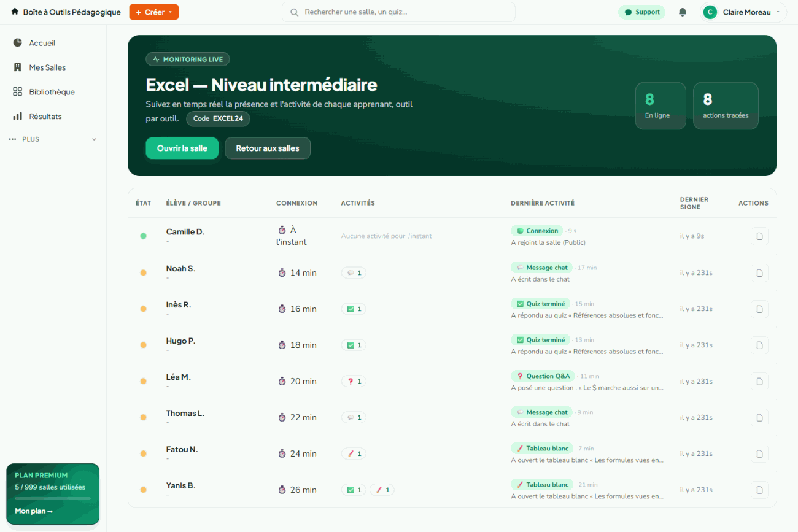This screenshot has height=532, width=798.
Task: Click Claire Moreau's avatar circle
Action: (x=710, y=12)
